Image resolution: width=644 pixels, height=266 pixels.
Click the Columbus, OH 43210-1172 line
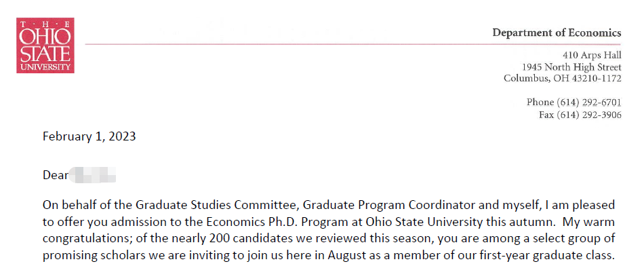coord(563,78)
